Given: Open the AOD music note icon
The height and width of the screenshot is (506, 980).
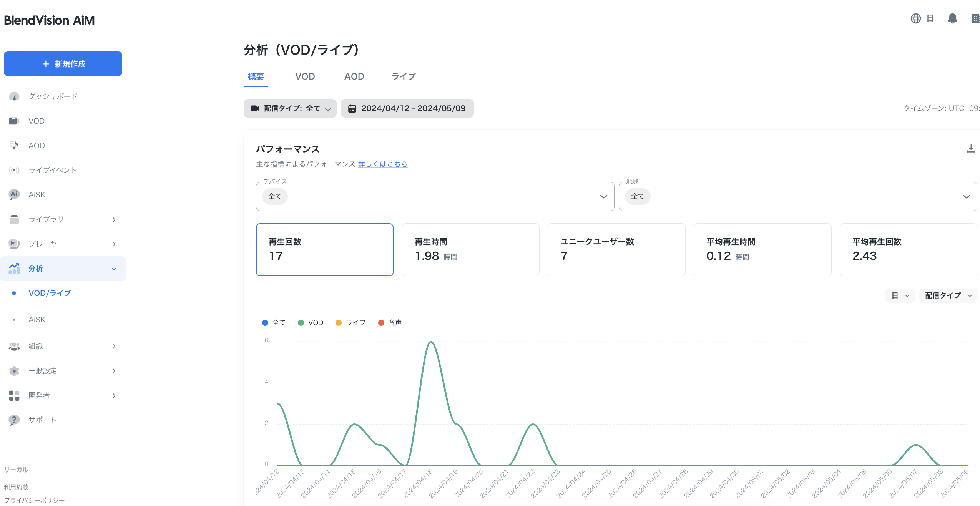Looking at the screenshot, I should (14, 145).
